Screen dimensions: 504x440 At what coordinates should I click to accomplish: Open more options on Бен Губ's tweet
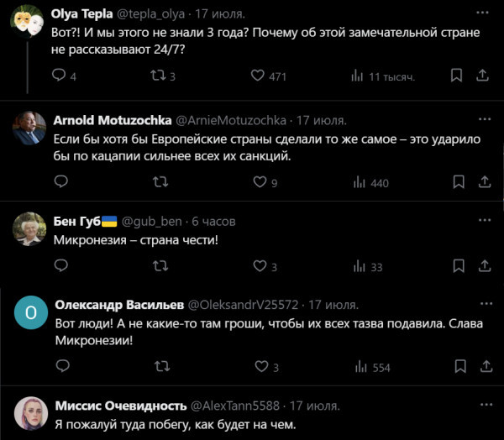(484, 221)
